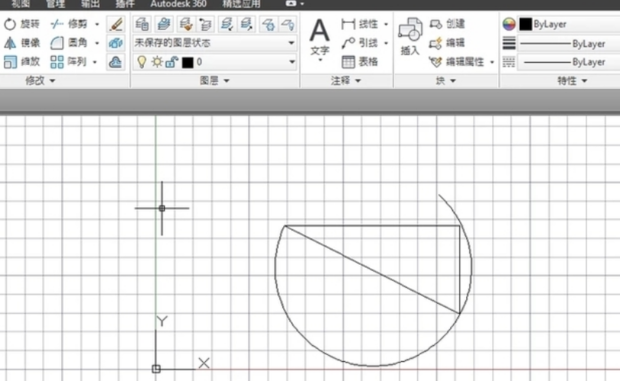The image size is (620, 381).
Task: Click the black ByLayer color swatch
Action: (x=525, y=24)
